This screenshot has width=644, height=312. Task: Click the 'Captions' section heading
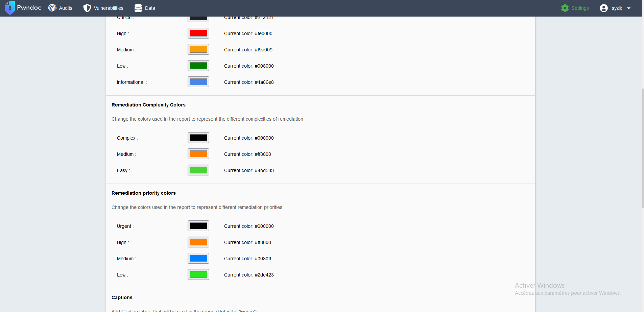[x=122, y=297]
